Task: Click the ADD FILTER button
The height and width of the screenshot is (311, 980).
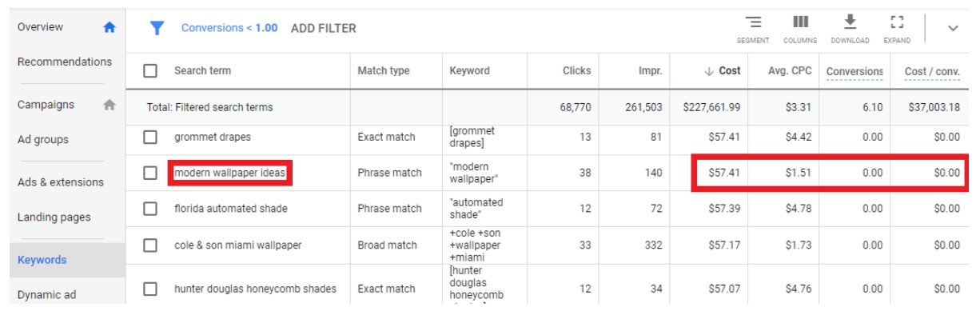Action: click(x=324, y=28)
